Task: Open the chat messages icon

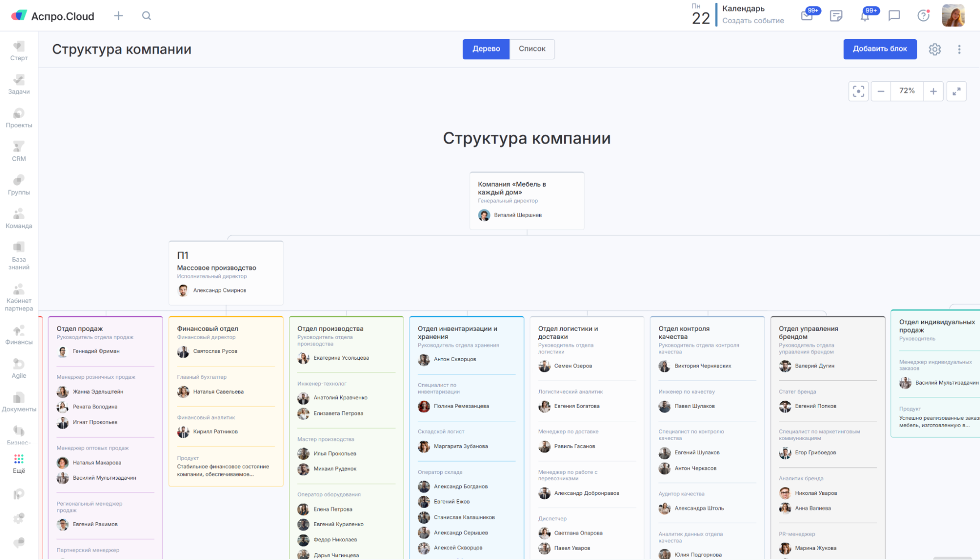Action: point(894,16)
